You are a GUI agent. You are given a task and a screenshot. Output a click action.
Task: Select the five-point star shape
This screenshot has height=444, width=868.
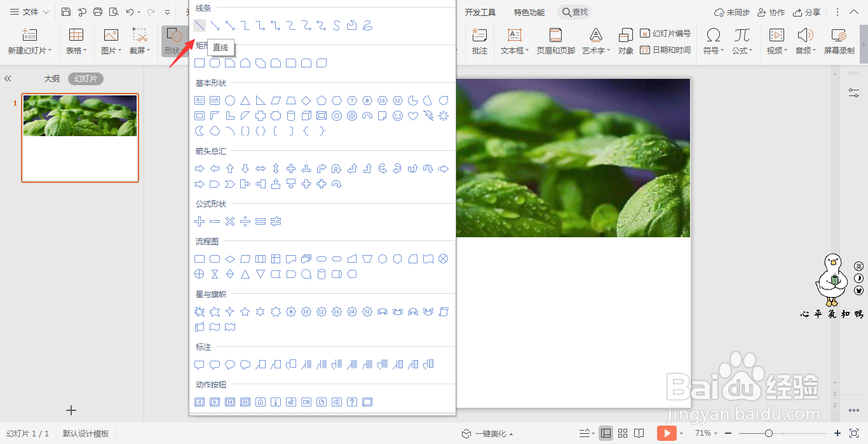pos(245,312)
